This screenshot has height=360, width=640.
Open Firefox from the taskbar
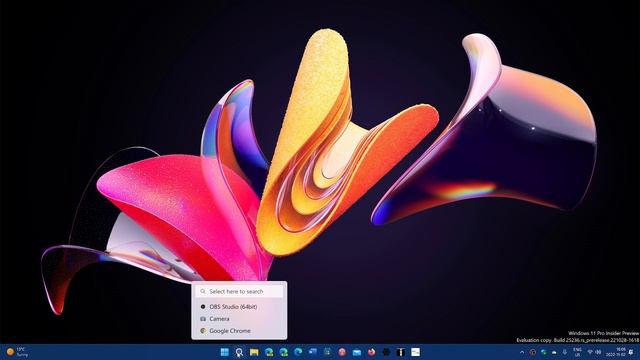(371, 352)
